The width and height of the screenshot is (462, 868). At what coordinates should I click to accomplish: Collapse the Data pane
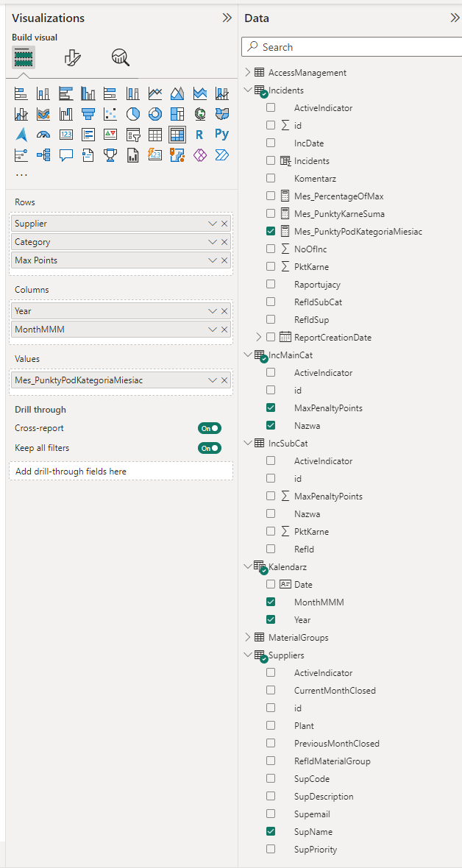pos(455,18)
